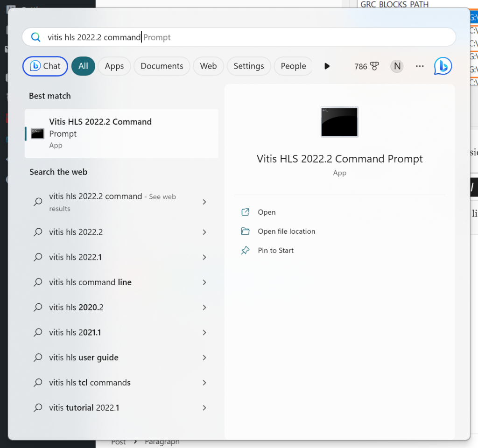Screen dimensions: 478x448
Task: Expand chevron for 'vitis hls user guide'
Action: tap(204, 357)
